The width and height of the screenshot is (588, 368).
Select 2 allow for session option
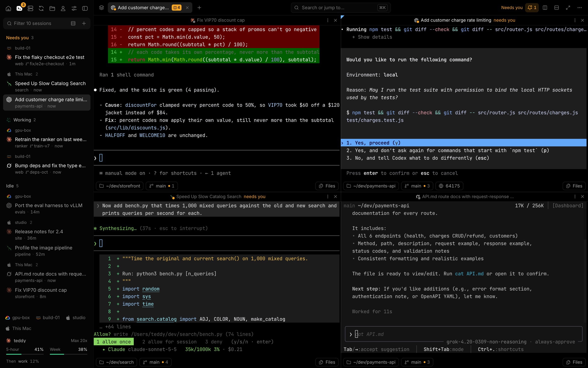point(169,342)
